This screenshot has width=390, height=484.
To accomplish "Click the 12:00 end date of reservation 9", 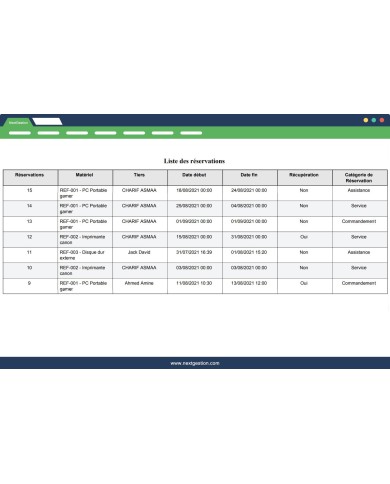I will pyautogui.click(x=249, y=283).
